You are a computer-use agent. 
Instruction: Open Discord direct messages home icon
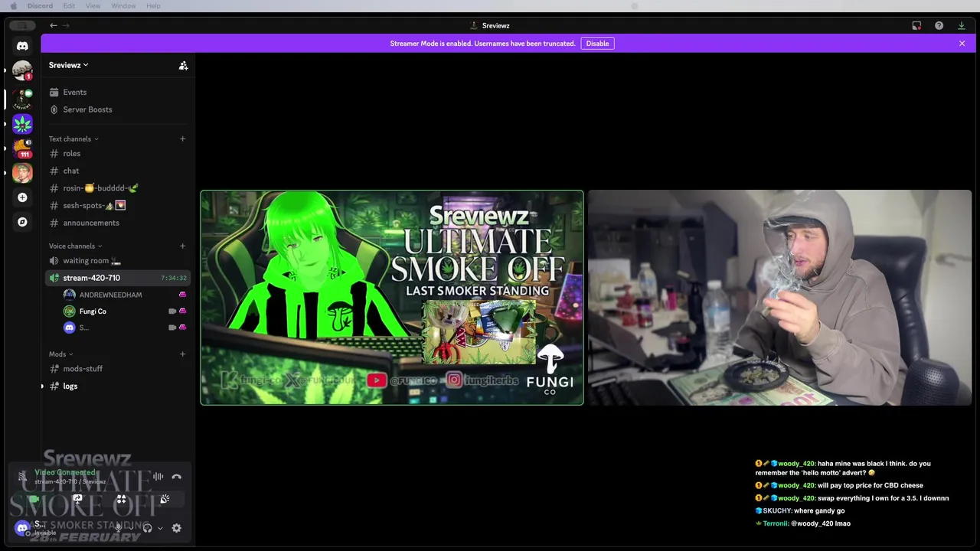[22, 46]
